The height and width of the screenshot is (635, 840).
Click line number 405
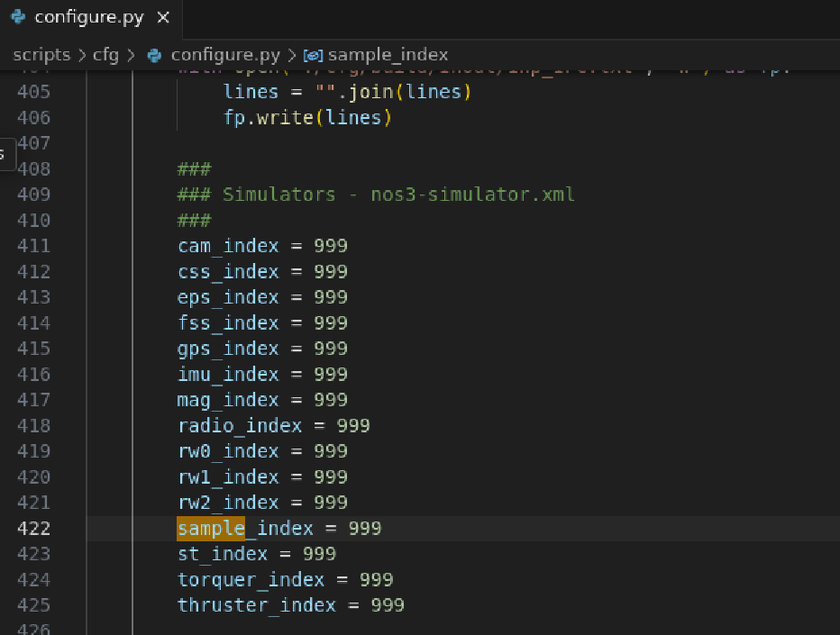(x=33, y=92)
